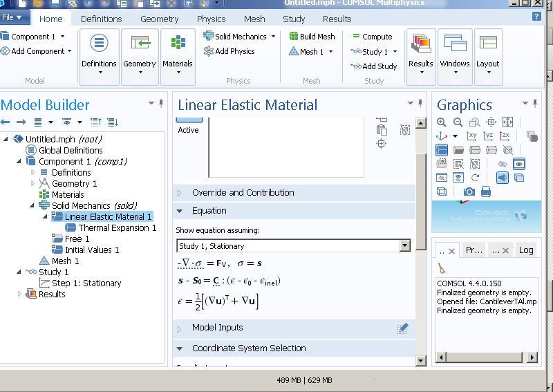Screen dimensions: 553x392
Task: Open the Physics ribbon tab
Action: (211, 19)
